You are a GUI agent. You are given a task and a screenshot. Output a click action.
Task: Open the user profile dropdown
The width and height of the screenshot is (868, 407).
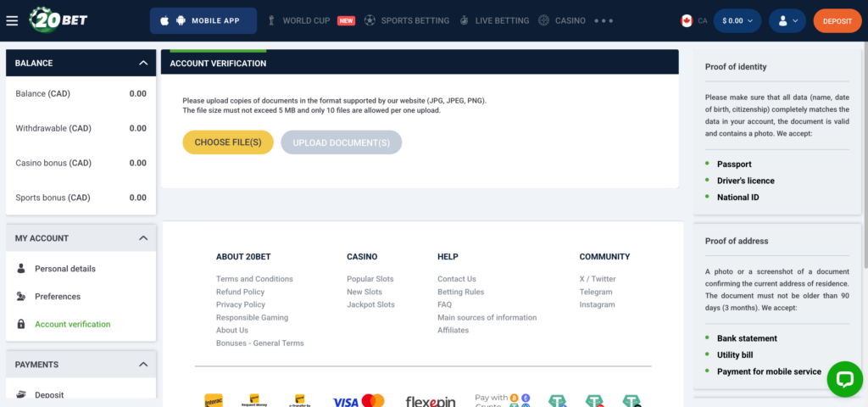pos(787,20)
